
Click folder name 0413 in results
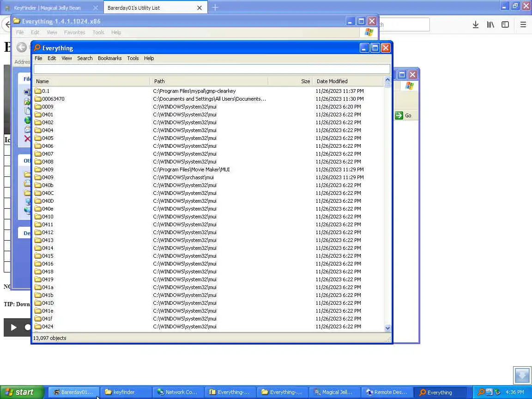(x=48, y=240)
